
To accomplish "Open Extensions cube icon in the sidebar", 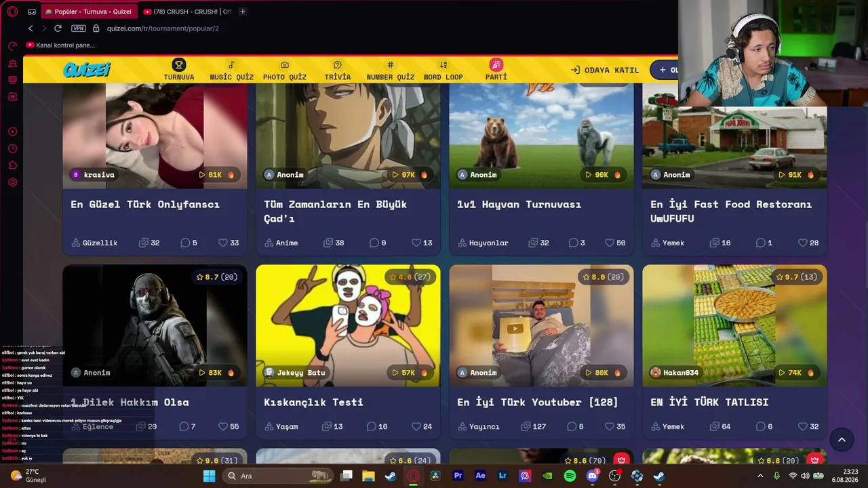I will pyautogui.click(x=12, y=165).
